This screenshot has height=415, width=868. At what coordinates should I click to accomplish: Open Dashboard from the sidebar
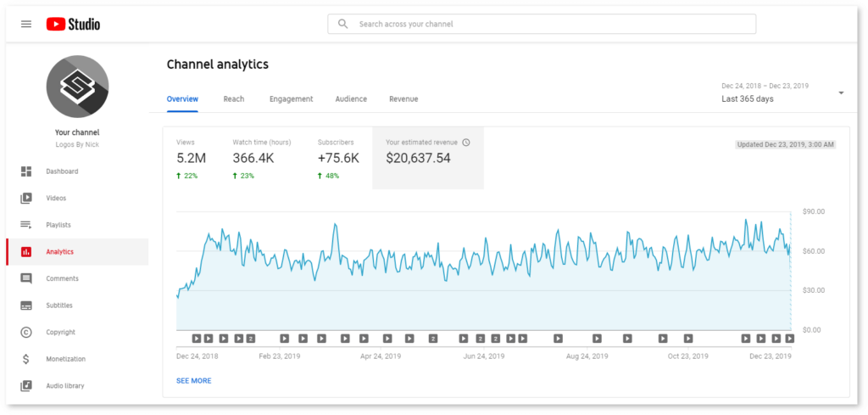(x=61, y=171)
